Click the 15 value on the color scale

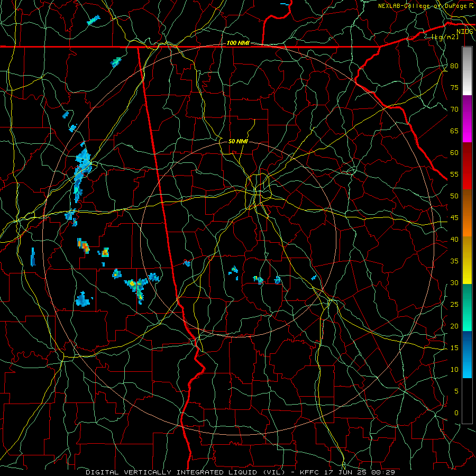coord(454,348)
